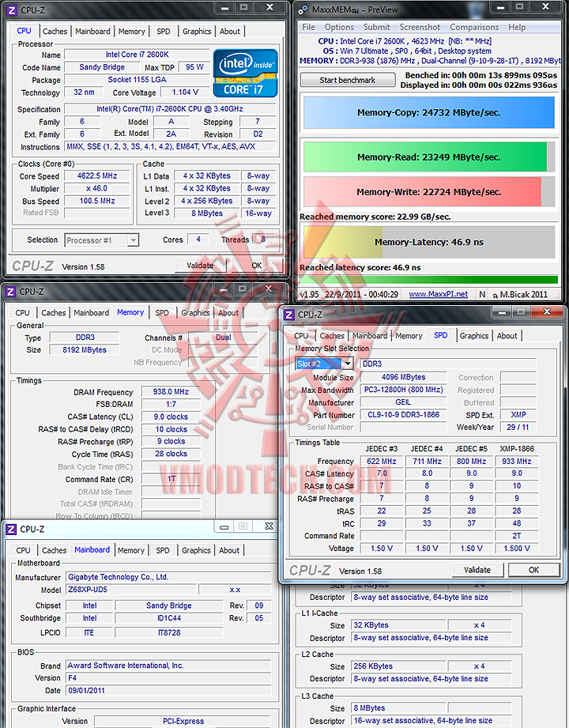Click the Memory-Copy result bar
Viewport: 569px width, 728px height.
pos(429,112)
